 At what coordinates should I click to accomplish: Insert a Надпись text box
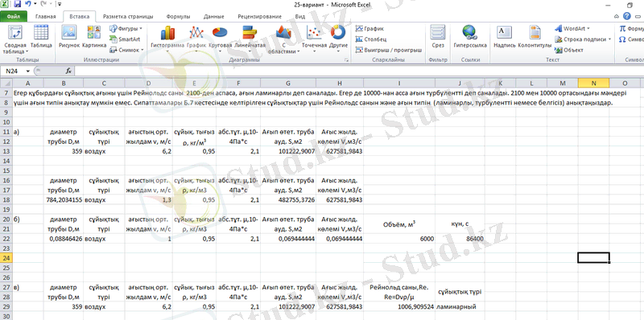coord(505,37)
